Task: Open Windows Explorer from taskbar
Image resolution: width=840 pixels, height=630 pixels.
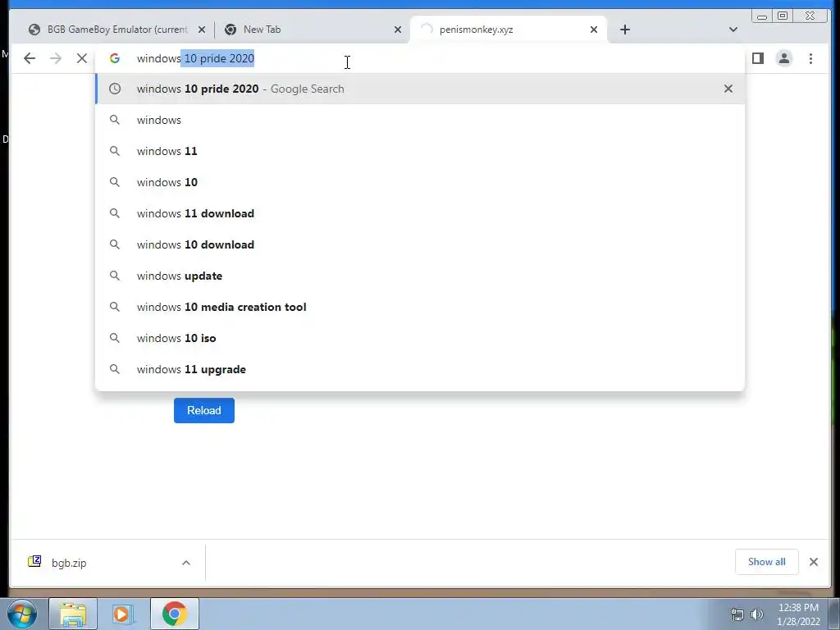Action: pyautogui.click(x=73, y=614)
